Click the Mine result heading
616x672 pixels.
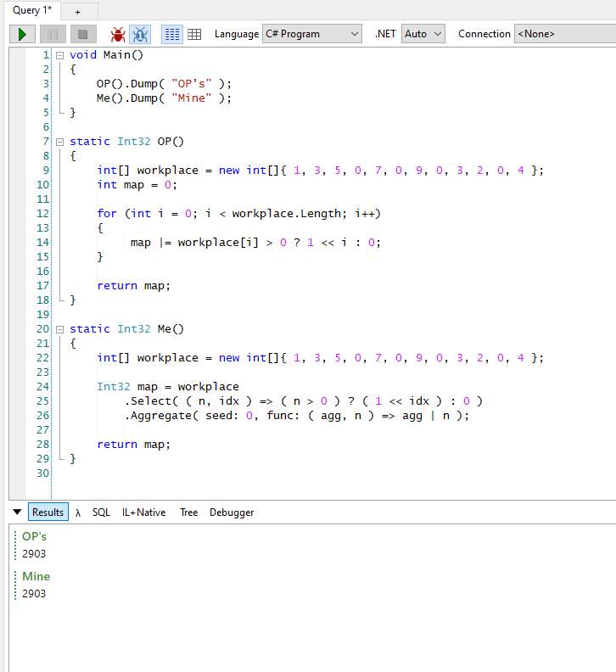(x=36, y=576)
